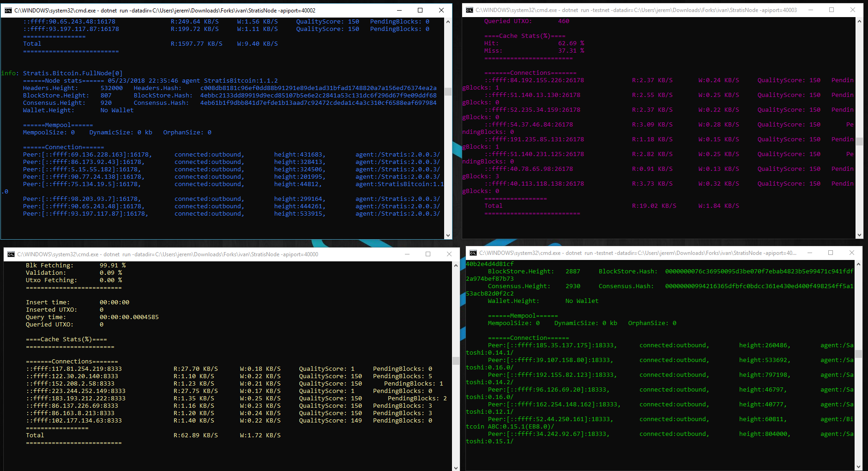
Task: Click the cmd icon in the apiport=40002 title bar
Action: (x=8, y=10)
